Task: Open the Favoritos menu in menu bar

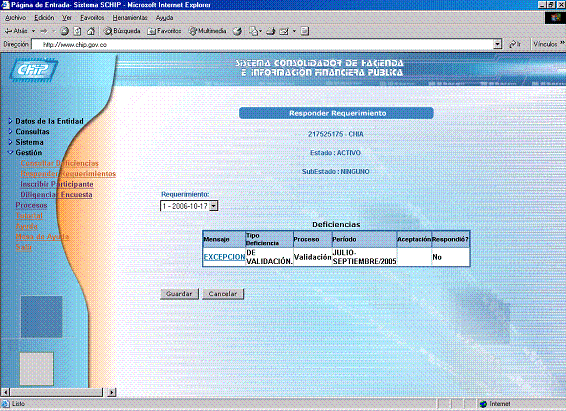Action: [92, 18]
